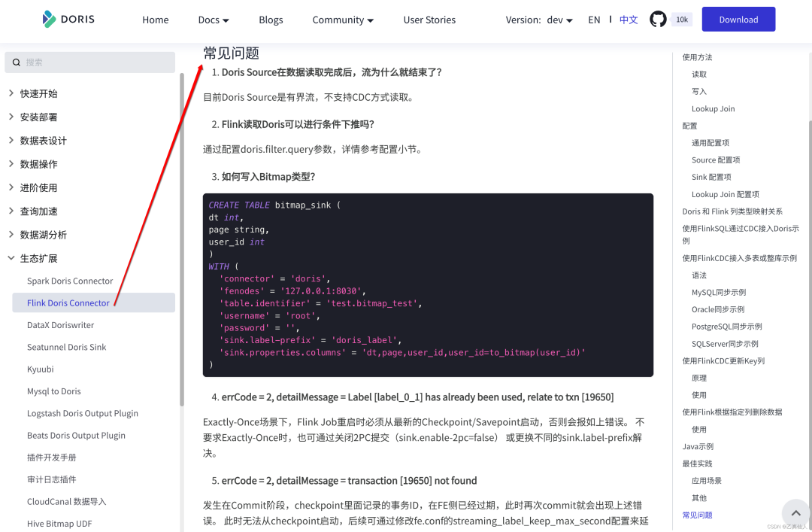Focus the 搜索 search field

point(90,62)
